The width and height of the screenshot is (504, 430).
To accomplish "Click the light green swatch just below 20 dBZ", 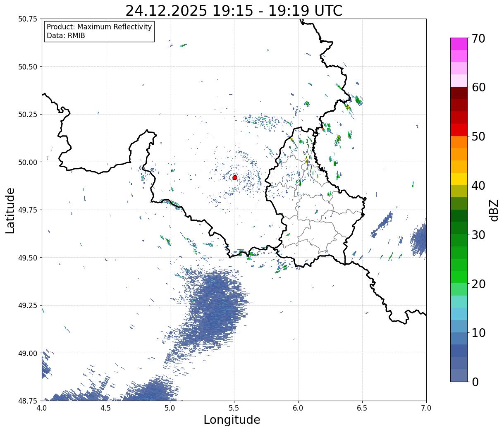I will pyautogui.click(x=459, y=289).
